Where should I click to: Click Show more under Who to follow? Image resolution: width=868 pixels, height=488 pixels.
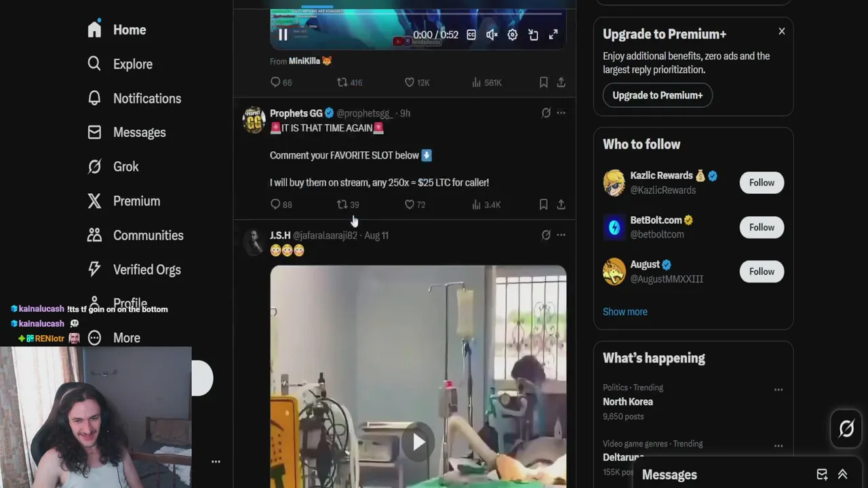[625, 312]
